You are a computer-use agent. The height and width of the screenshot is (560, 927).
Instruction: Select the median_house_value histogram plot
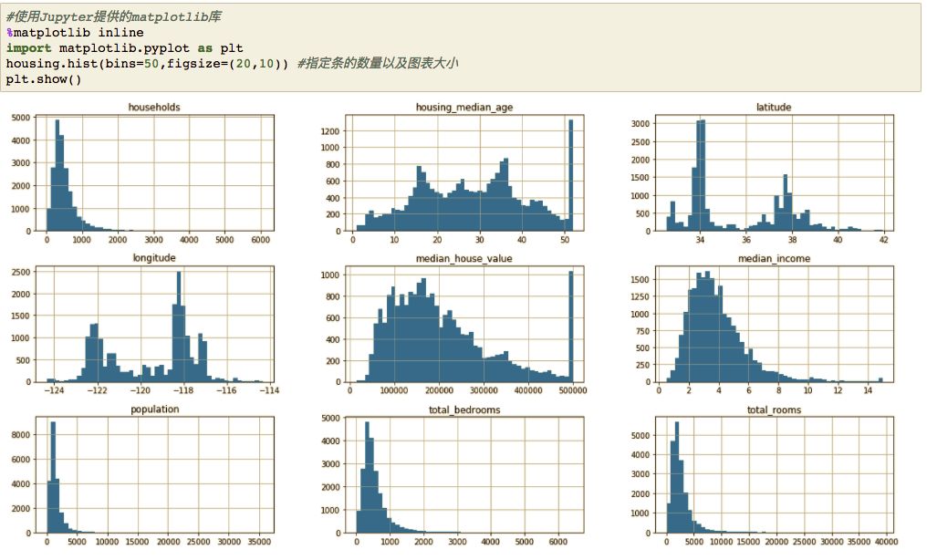(463, 325)
